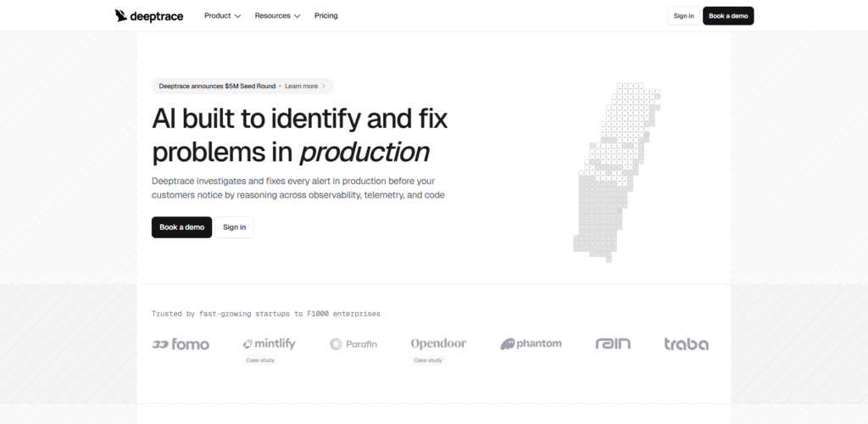Open the $5M Seed Round announcement banner
Screen dimensions: 868x424
pos(216,86)
